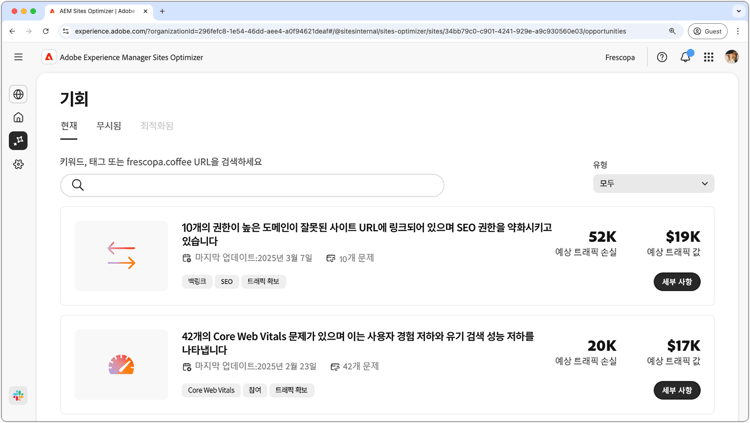
Task: Click the zoom magnifier icon in address bar
Action: pos(672,31)
